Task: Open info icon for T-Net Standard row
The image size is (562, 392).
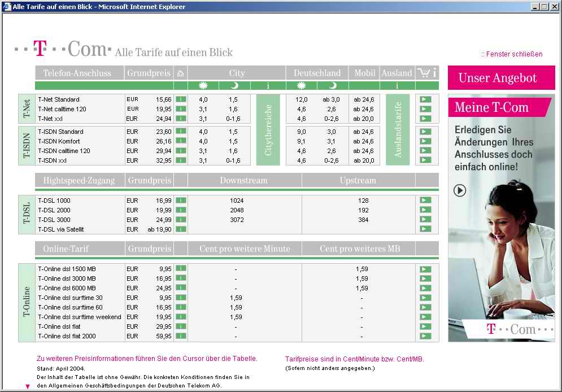Action: [181, 99]
